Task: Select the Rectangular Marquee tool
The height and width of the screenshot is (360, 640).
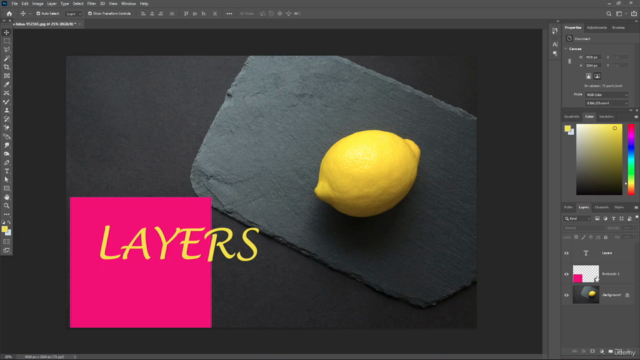Action: click(x=7, y=41)
